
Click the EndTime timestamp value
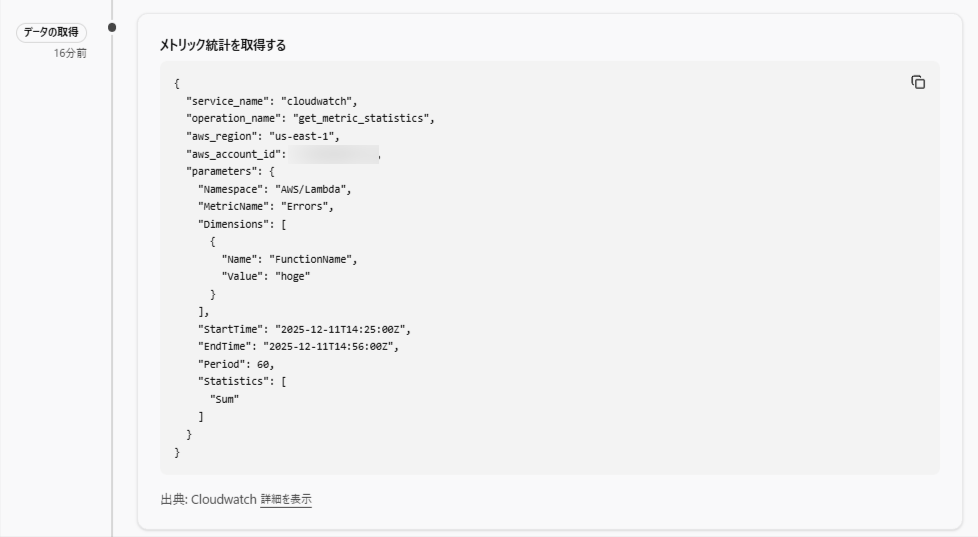pos(329,346)
